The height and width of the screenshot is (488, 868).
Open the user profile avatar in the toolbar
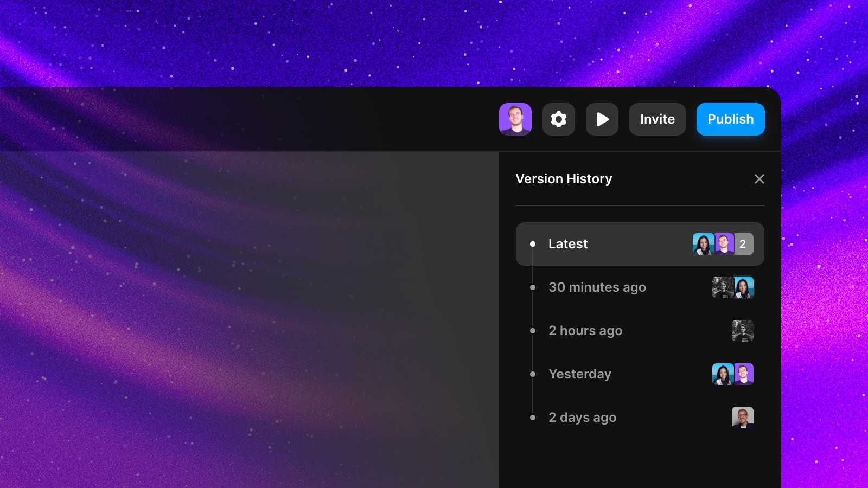[515, 119]
